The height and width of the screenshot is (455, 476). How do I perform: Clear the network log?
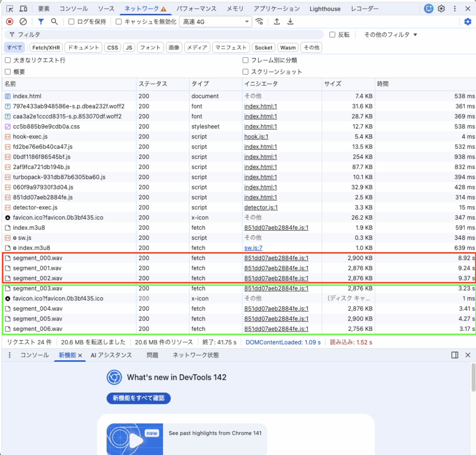tap(23, 21)
